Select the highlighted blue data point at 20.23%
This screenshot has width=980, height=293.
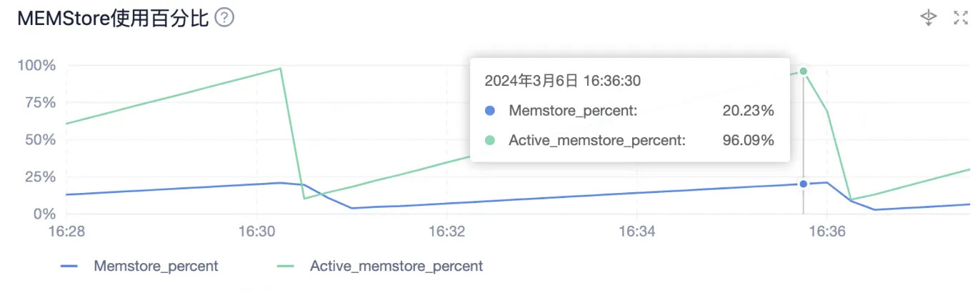click(804, 184)
